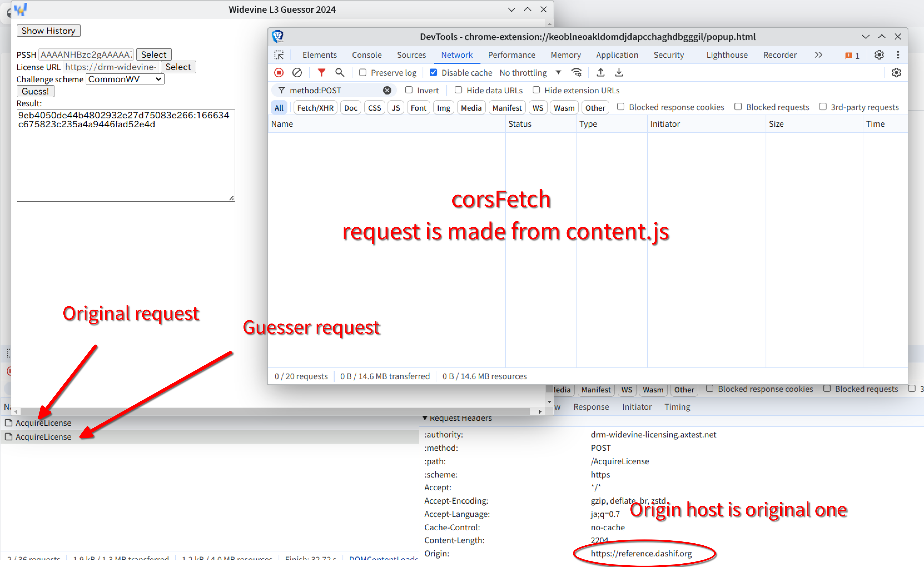Click the Show History button

pyautogui.click(x=48, y=31)
